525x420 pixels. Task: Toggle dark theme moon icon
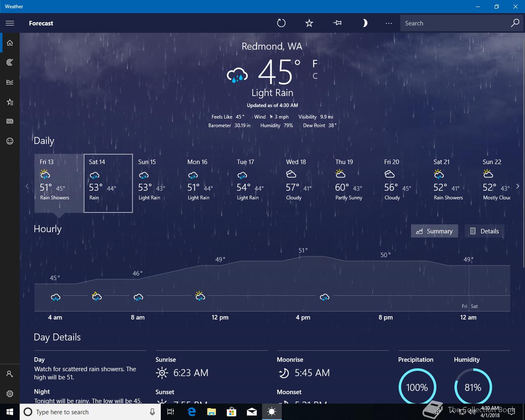[x=365, y=23]
